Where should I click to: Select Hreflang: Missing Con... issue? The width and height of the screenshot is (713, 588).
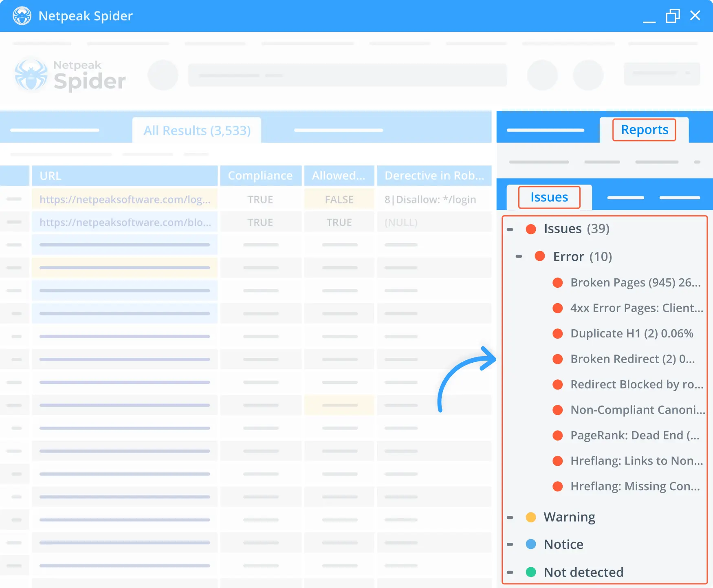[626, 486]
